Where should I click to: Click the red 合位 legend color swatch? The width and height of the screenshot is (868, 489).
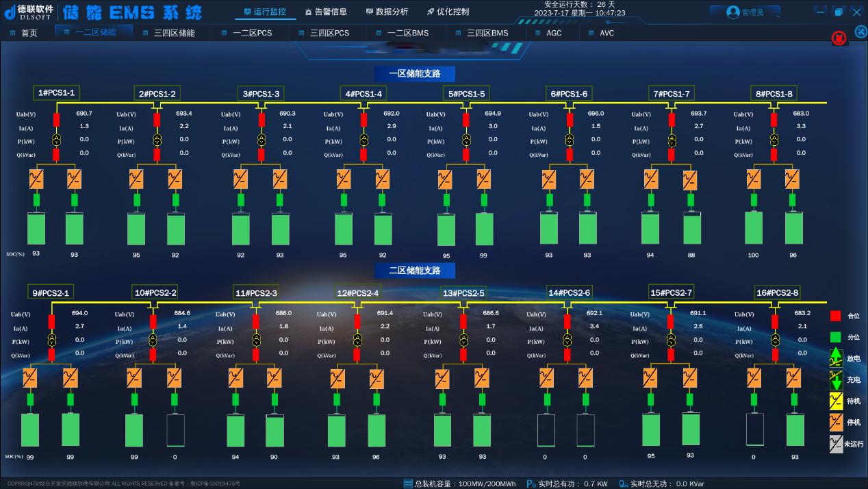(835, 316)
